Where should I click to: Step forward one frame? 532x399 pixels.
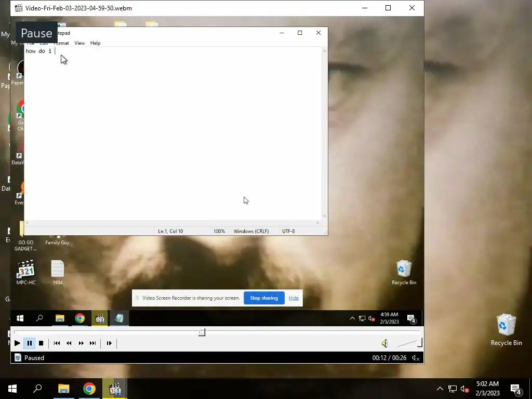point(109,343)
